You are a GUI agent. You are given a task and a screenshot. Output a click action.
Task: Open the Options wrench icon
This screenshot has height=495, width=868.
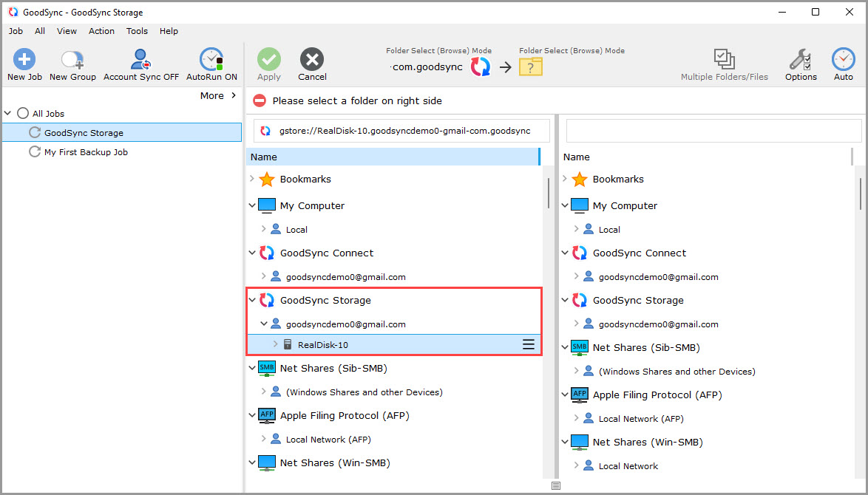point(801,59)
